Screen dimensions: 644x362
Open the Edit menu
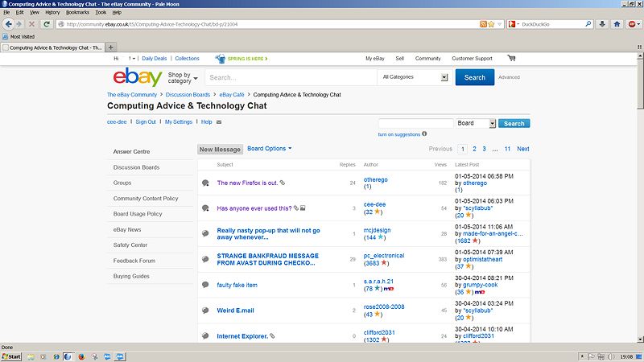pyautogui.click(x=19, y=12)
